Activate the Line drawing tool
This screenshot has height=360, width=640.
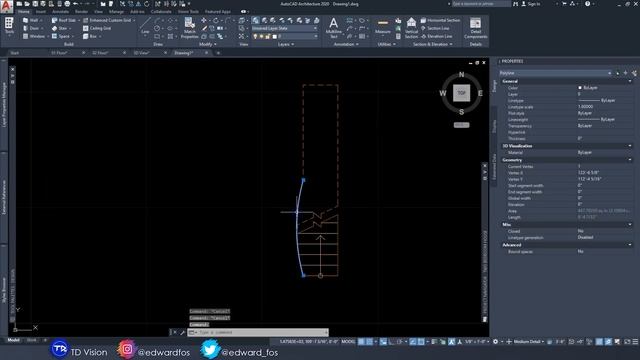[x=145, y=26]
